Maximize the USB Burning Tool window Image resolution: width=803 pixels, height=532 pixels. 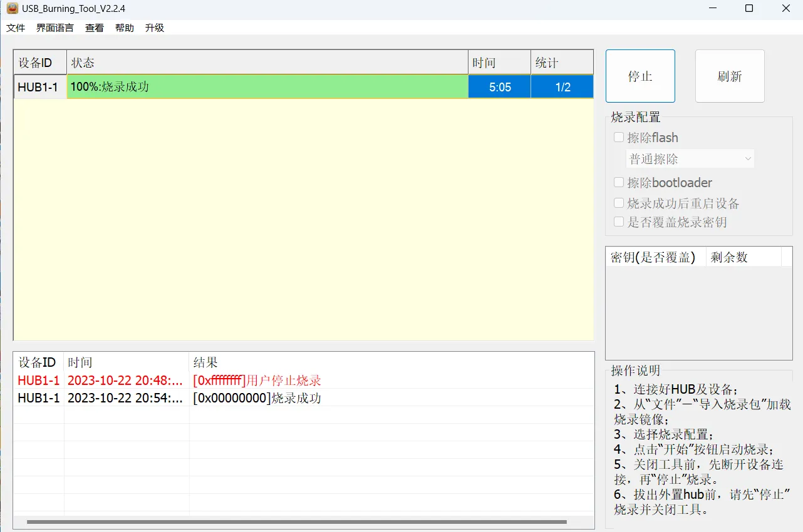(749, 8)
